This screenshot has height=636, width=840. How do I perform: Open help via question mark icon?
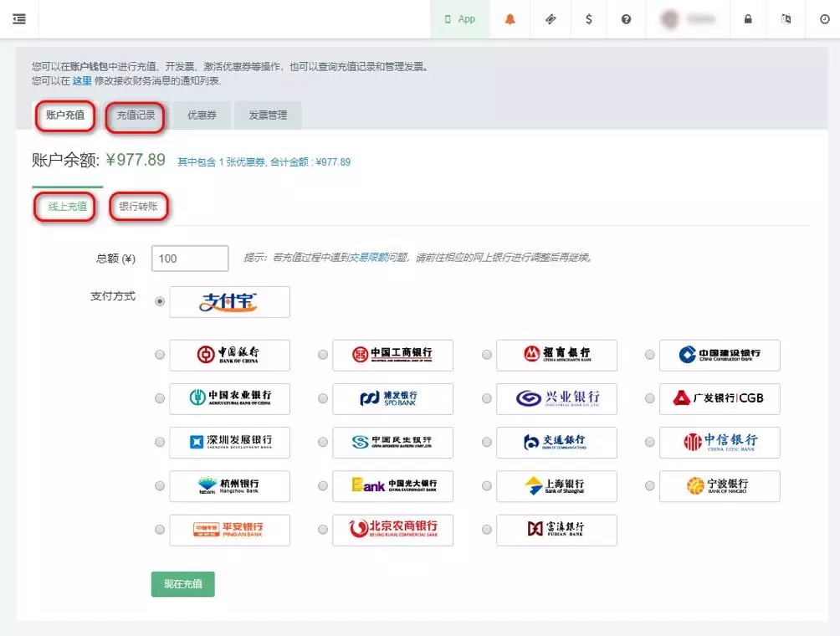pyautogui.click(x=626, y=19)
